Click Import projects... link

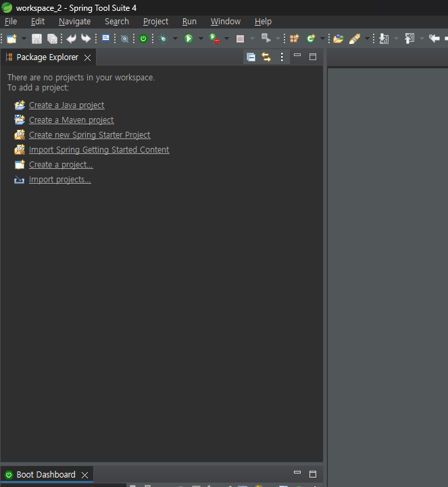60,180
